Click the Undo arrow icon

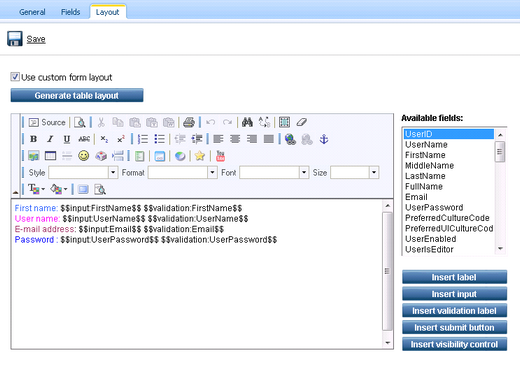[210, 122]
